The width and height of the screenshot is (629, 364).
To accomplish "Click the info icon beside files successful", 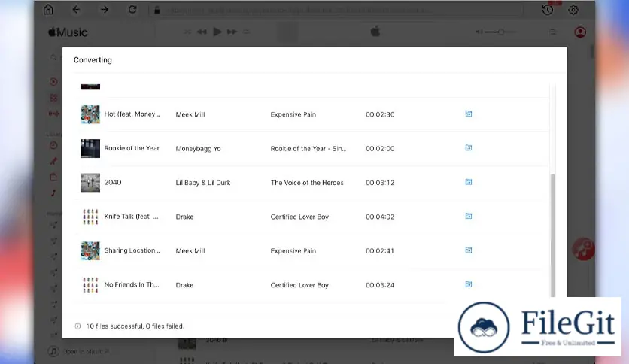I will pyautogui.click(x=77, y=326).
